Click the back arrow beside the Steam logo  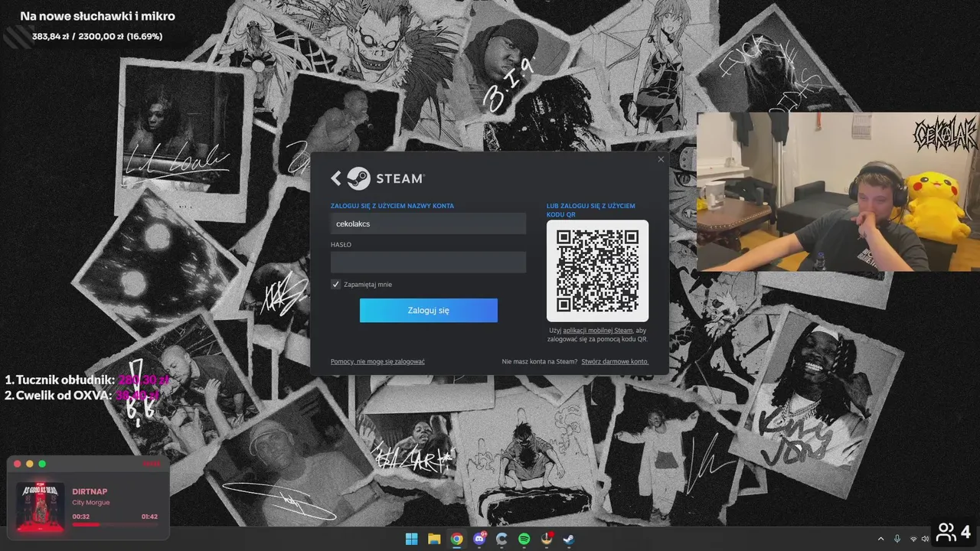pos(336,178)
